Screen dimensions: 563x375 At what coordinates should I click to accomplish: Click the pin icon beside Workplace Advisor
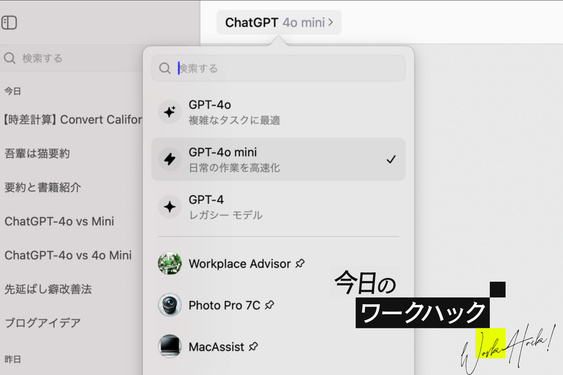coord(300,264)
